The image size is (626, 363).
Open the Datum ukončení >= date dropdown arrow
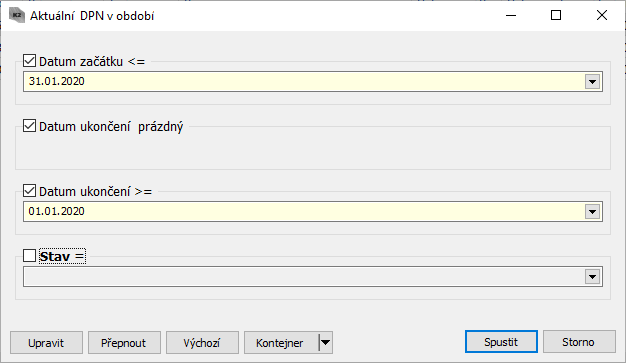[592, 212]
